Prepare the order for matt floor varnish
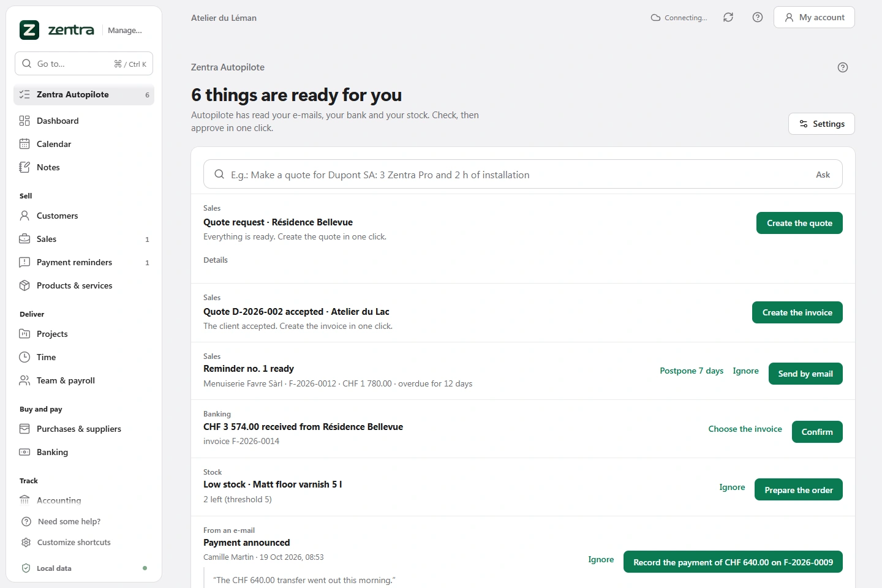The width and height of the screenshot is (882, 588). click(x=799, y=489)
